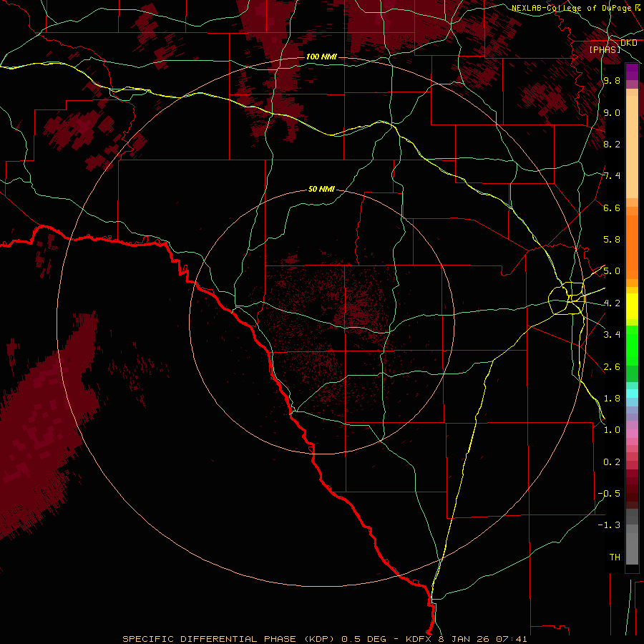Click the "KDFX" radar site identifier
Viewport: 644px width, 644px height.
pos(420,639)
